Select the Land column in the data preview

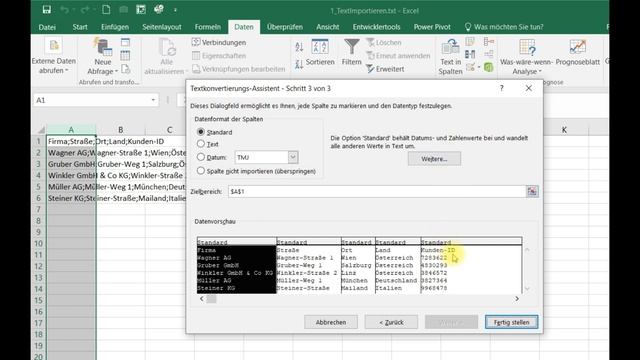398,265
